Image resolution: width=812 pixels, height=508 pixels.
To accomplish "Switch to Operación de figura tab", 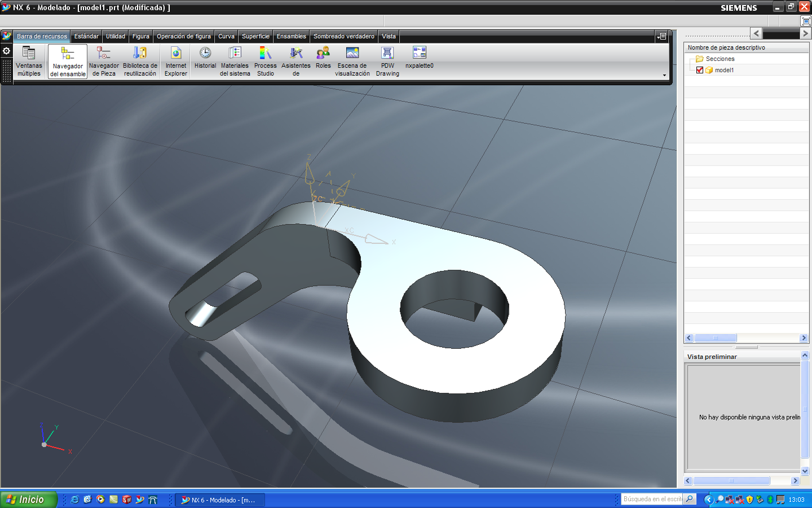I will 184,36.
